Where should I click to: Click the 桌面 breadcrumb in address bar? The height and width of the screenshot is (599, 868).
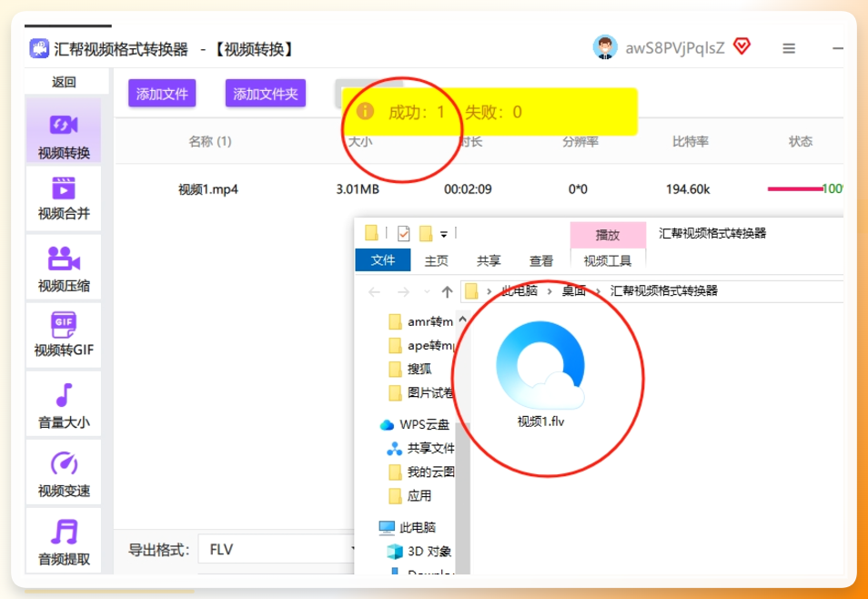coord(573,291)
